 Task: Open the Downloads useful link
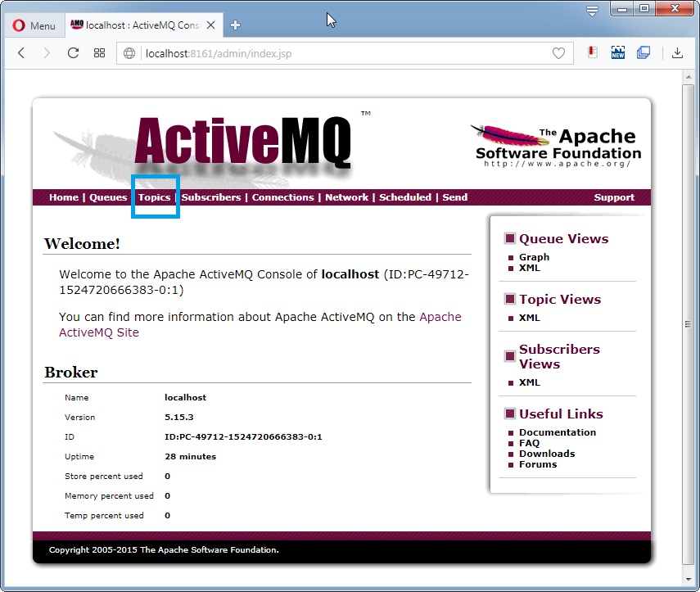point(547,454)
